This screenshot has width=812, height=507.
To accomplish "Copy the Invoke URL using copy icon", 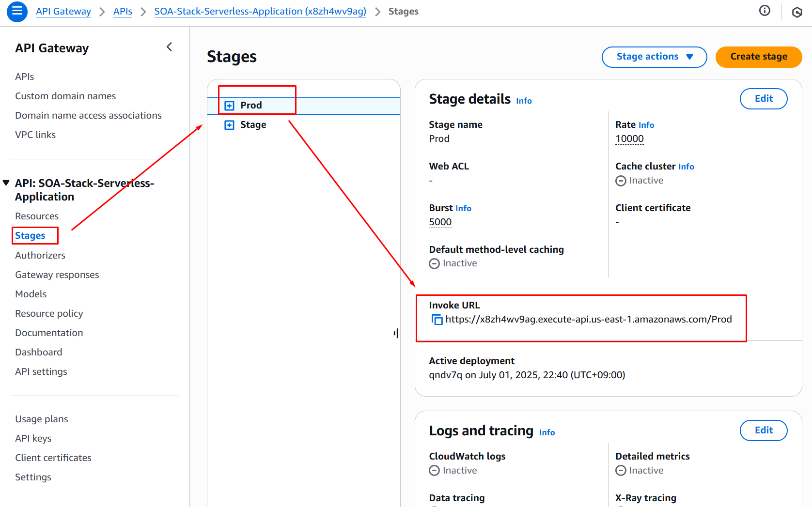I will click(x=437, y=320).
